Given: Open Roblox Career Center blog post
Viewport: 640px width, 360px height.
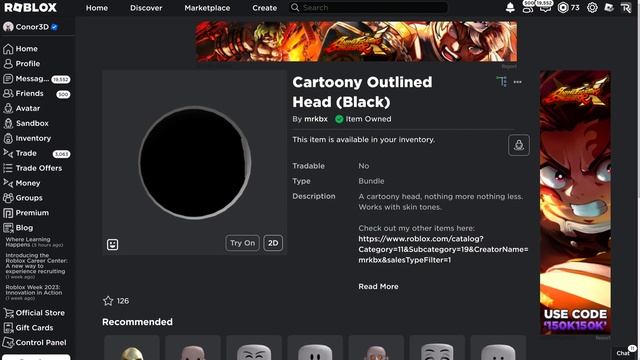Looking at the screenshot, I should [x=36, y=266].
